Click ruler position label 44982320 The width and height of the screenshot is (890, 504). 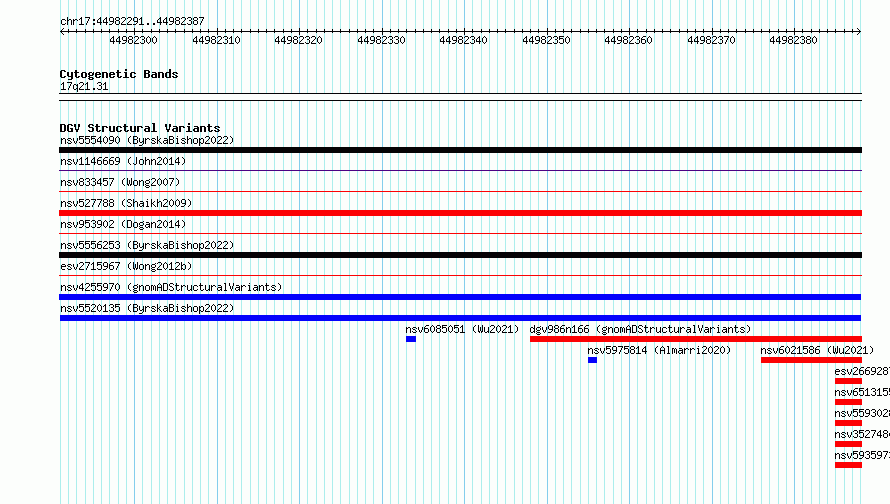tap(299, 40)
